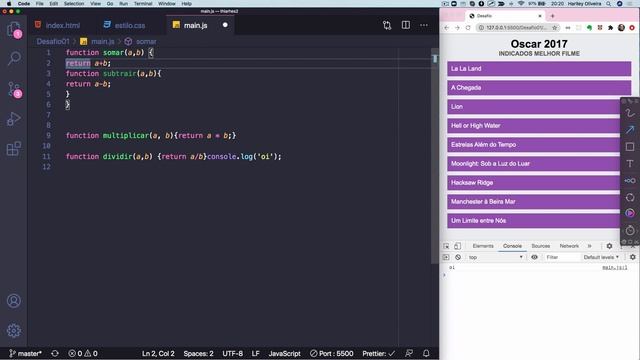Image resolution: width=640 pixels, height=360 pixels.
Task: Open the editor More Actions ellipsis
Action: 424,25
